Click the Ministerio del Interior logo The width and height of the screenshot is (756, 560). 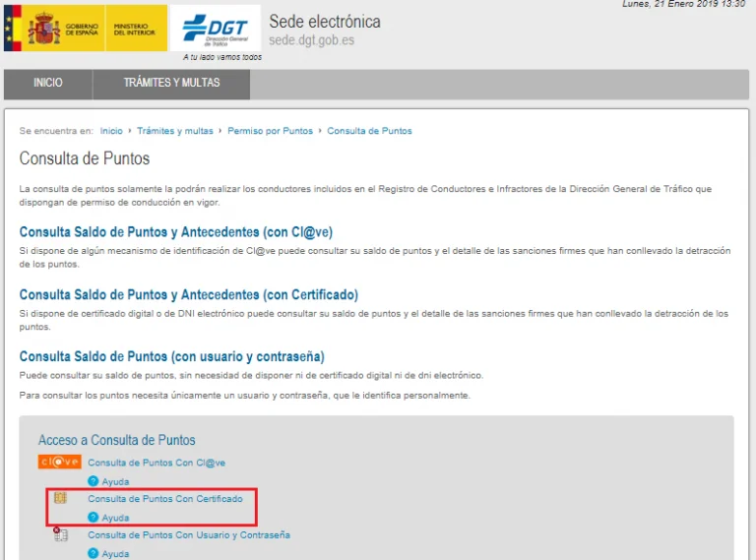pyautogui.click(x=137, y=28)
